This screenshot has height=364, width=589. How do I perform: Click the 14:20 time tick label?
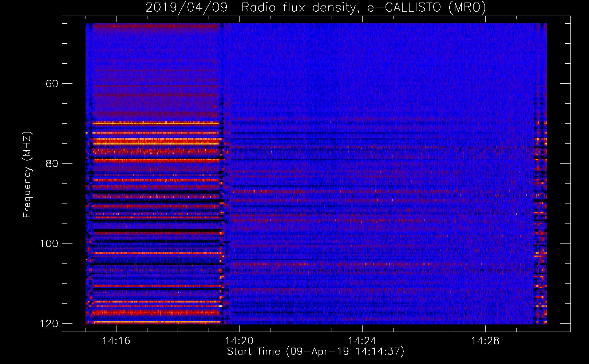point(239,341)
